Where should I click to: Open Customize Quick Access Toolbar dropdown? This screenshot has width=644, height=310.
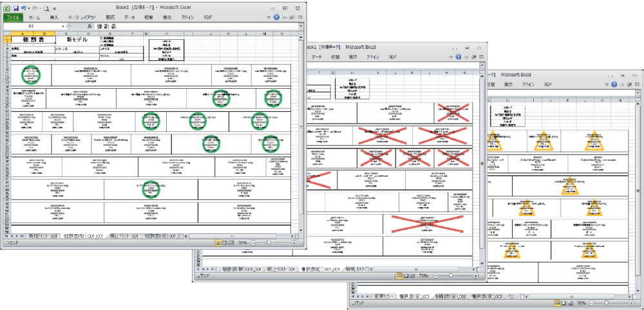[55, 8]
